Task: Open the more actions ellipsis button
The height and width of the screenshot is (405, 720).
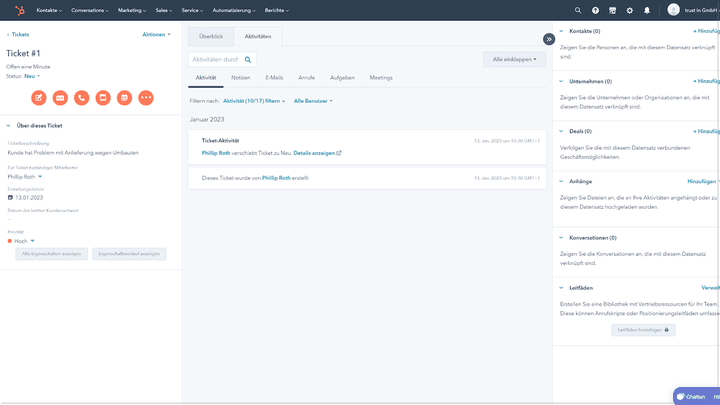Action: (x=146, y=97)
